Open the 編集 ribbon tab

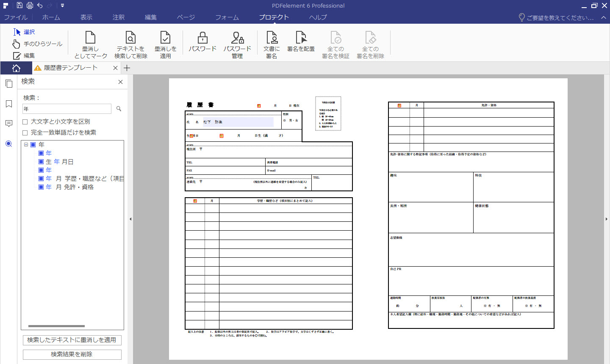click(x=151, y=17)
